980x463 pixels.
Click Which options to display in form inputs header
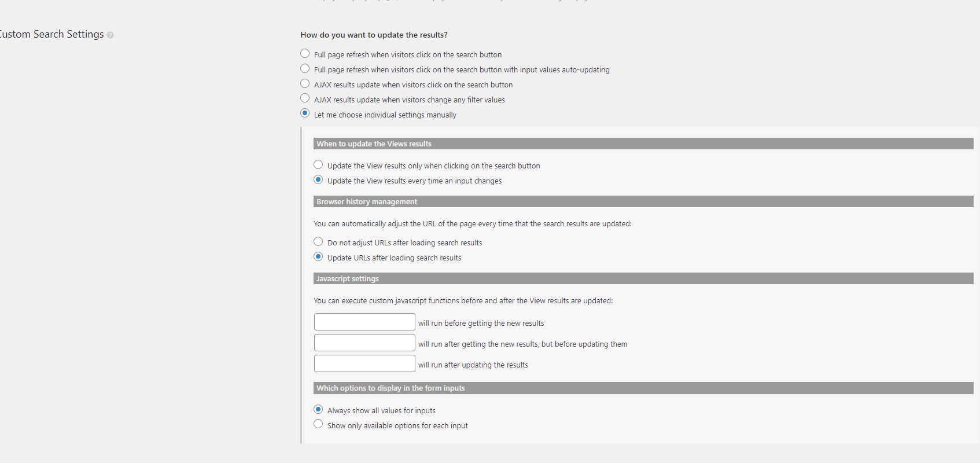click(643, 388)
